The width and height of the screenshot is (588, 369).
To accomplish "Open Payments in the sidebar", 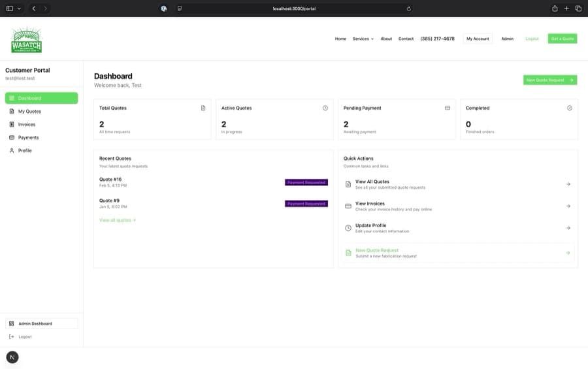I will 42,138.
